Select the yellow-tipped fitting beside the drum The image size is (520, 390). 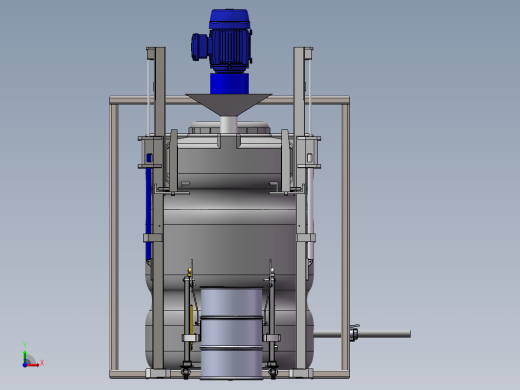pyautogui.click(x=190, y=271)
